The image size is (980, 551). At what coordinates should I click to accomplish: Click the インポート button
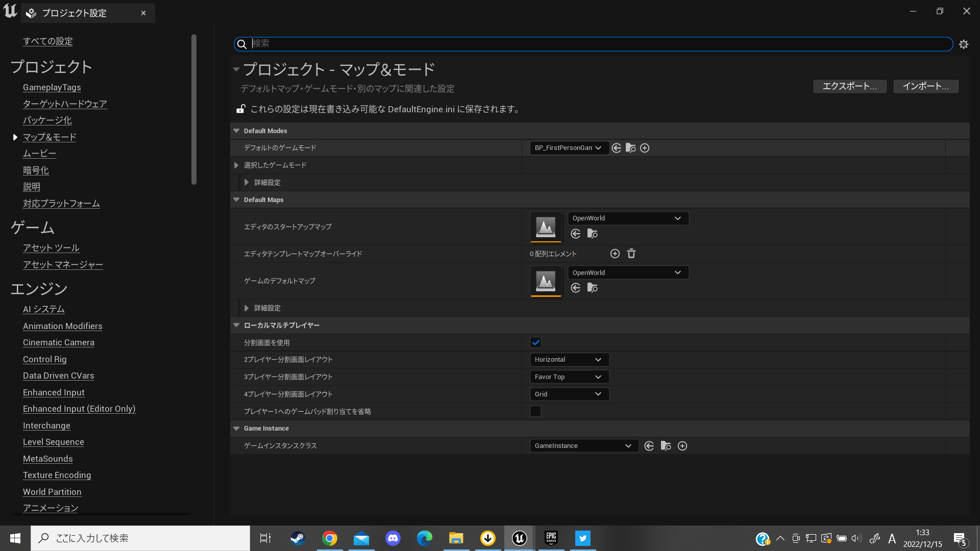tap(925, 86)
